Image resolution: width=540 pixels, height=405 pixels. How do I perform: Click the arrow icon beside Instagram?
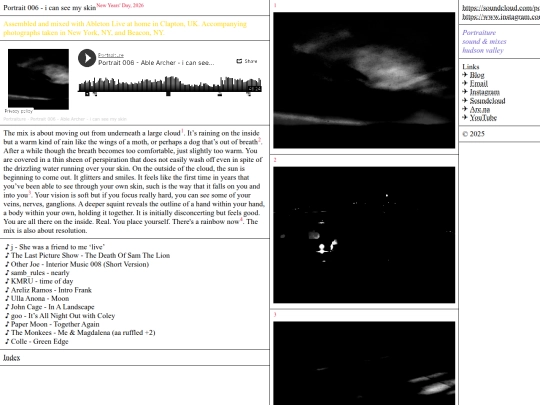pos(465,92)
